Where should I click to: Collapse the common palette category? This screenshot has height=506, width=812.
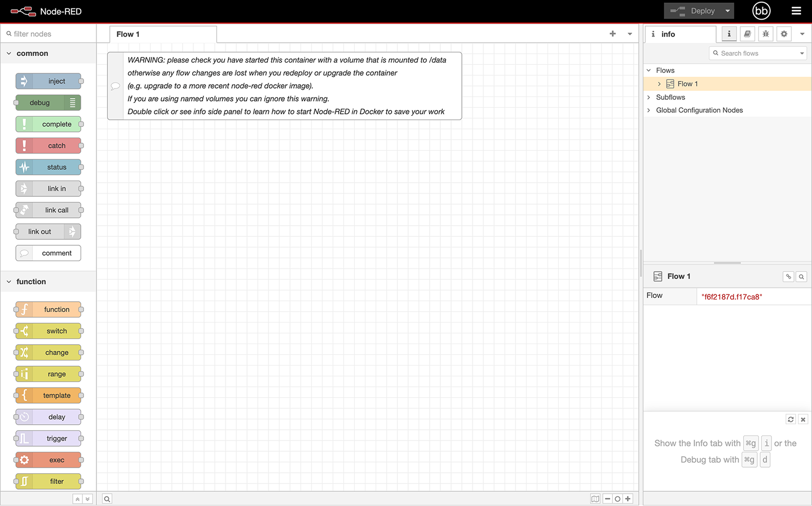coord(9,54)
